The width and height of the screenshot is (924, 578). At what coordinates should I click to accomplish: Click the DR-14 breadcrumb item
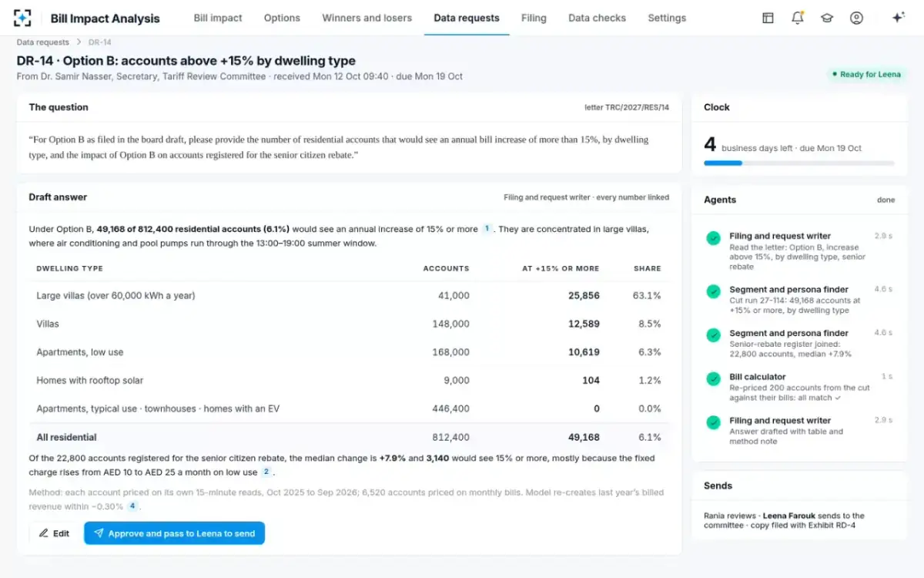coord(99,42)
